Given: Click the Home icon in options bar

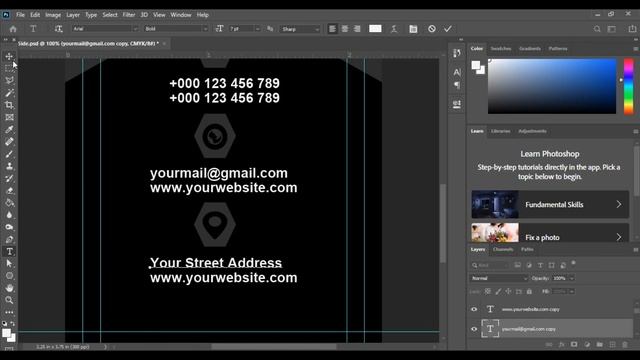Looking at the screenshot, I should coord(13,29).
